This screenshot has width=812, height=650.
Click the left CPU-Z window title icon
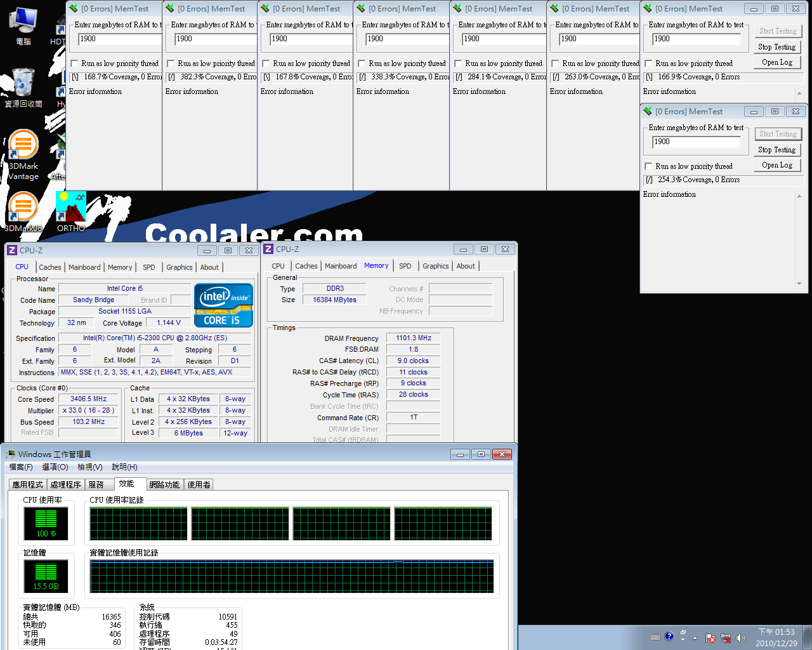coord(12,250)
